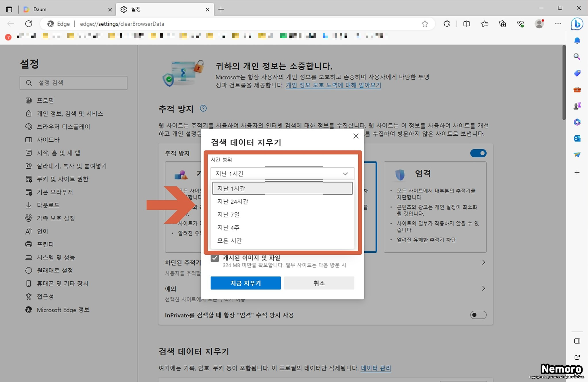
Task: Open 쿠키 및 사이트 권한 settings menu
Action: point(62,179)
